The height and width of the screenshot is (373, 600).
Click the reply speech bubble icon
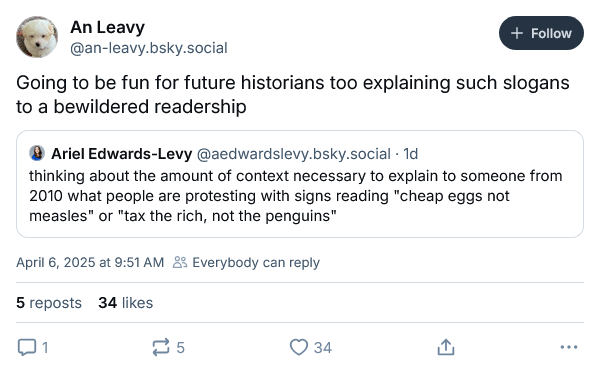coord(27,347)
